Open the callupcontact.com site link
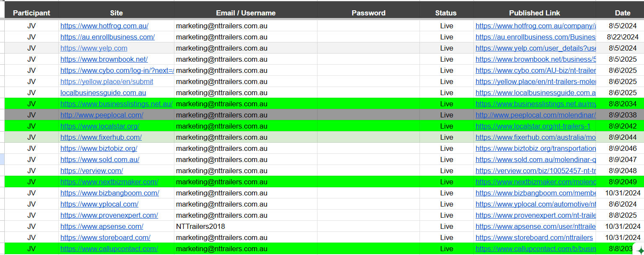This screenshot has width=644, height=255. (109, 249)
